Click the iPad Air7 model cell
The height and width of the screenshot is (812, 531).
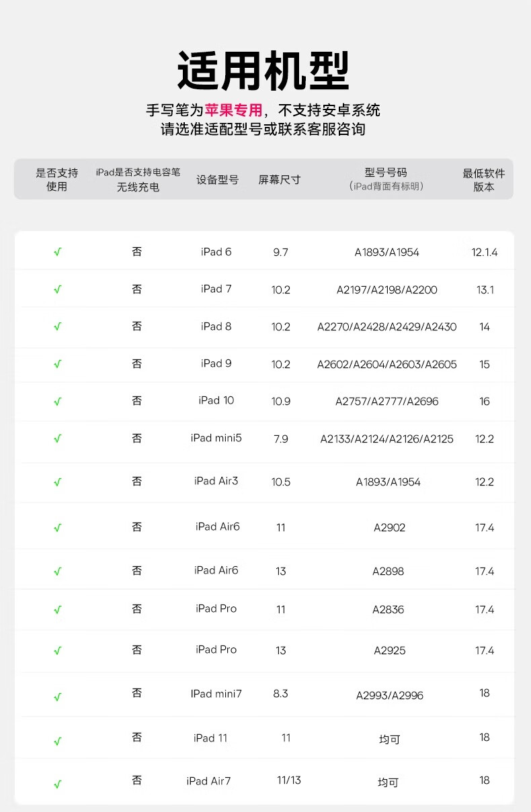[208, 781]
